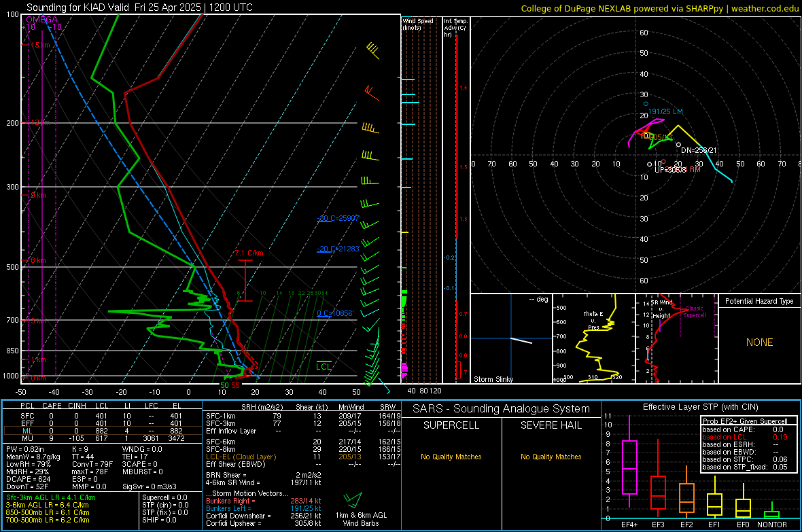The image size is (802, 532).
Task: Click the Corfidi Downshear = 256/21 kt line
Action: click(264, 516)
